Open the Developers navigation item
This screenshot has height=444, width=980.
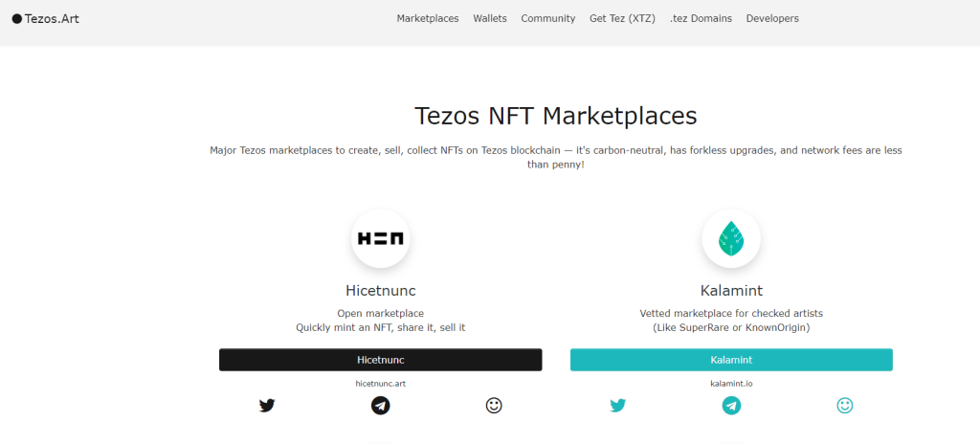tap(772, 19)
